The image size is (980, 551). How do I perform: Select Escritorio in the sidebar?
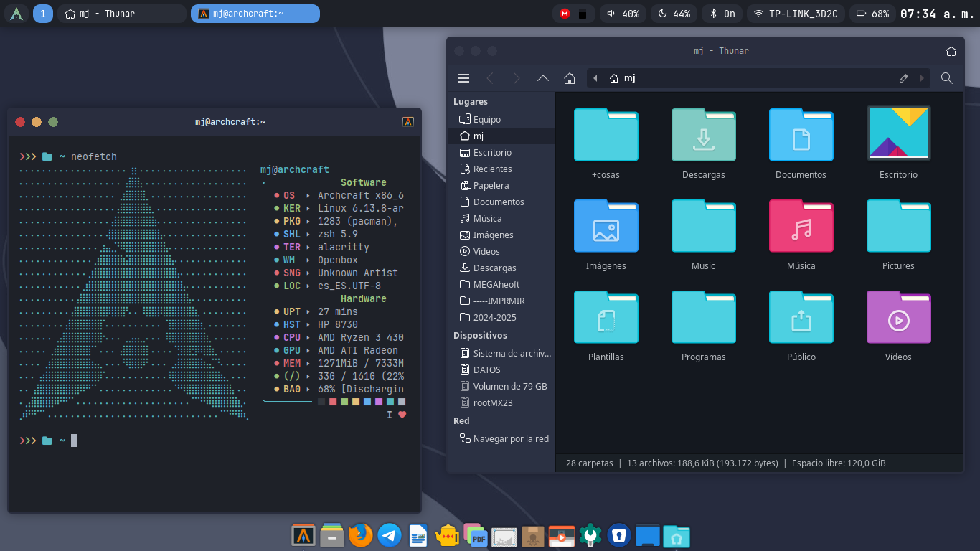501,152
